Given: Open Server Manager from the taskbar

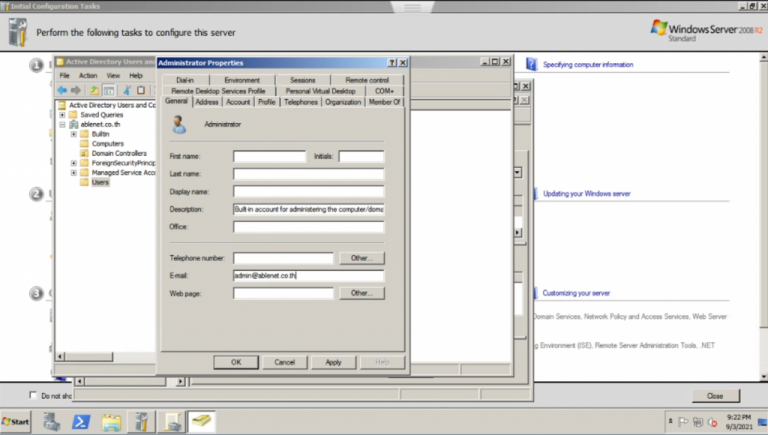Looking at the screenshot, I should tap(51, 422).
